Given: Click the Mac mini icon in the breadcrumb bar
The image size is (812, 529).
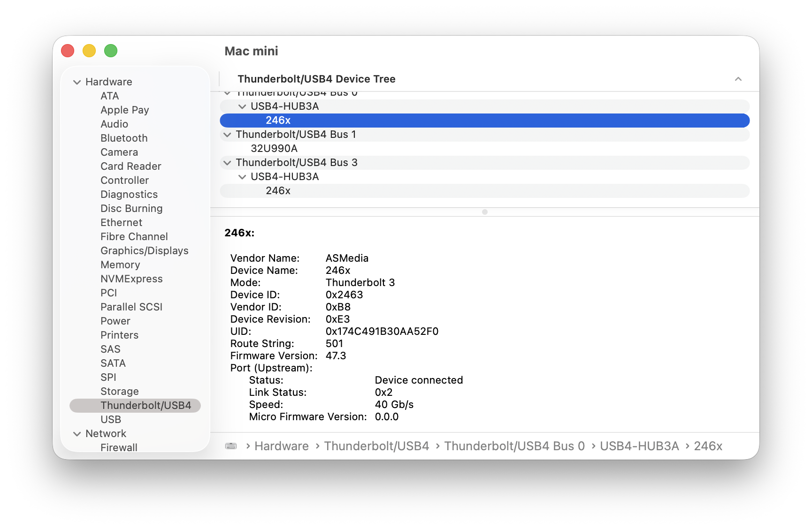Looking at the screenshot, I should pos(230,446).
